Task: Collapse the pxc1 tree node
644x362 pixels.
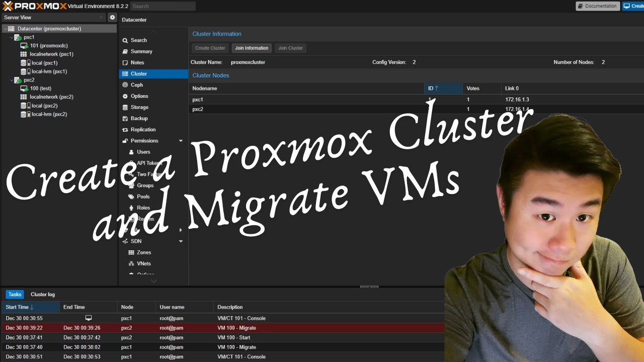Action: [x=11, y=37]
